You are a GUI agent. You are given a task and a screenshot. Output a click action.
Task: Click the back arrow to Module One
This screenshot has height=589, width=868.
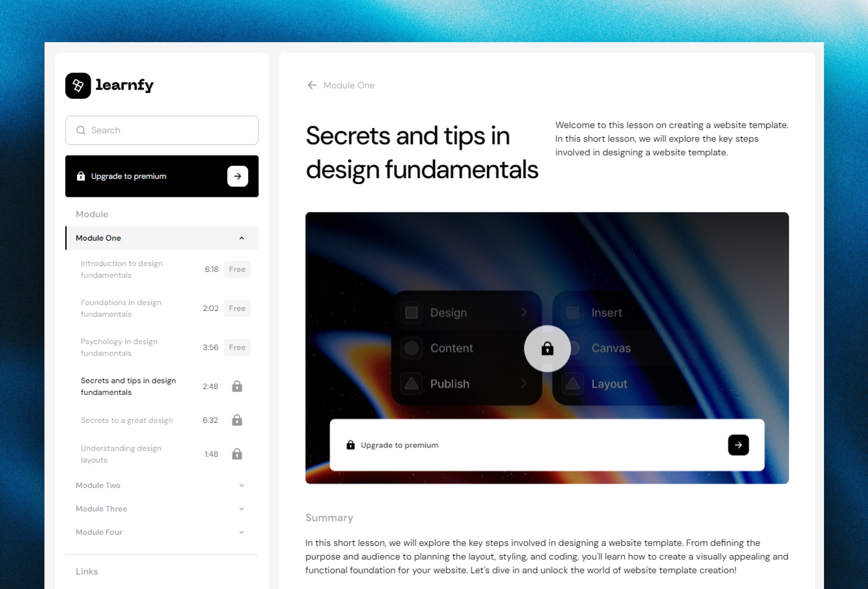click(312, 85)
